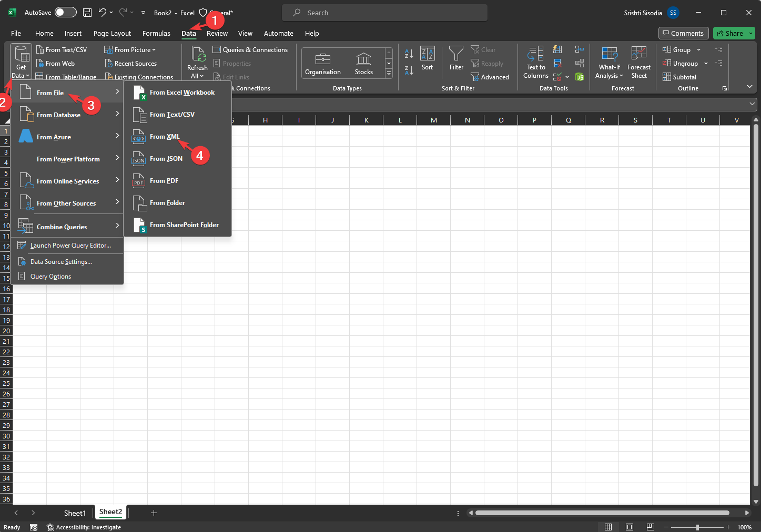The height and width of the screenshot is (532, 761).
Task: Open What-If Analysis dropdown
Action: (x=610, y=63)
